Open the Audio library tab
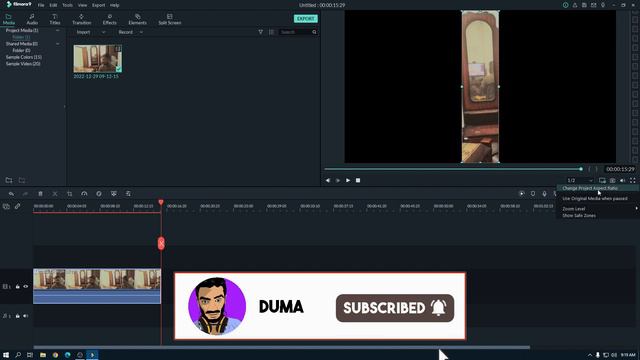 [x=32, y=19]
